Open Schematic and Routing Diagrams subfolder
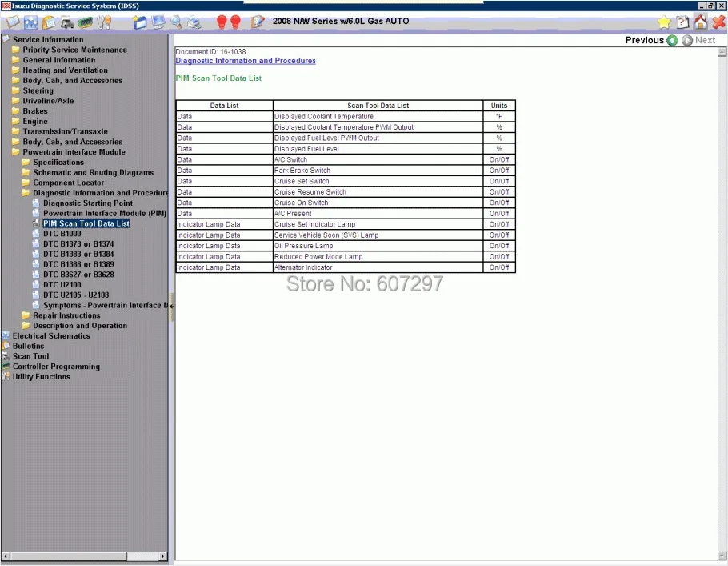This screenshot has width=728, height=566. point(93,172)
